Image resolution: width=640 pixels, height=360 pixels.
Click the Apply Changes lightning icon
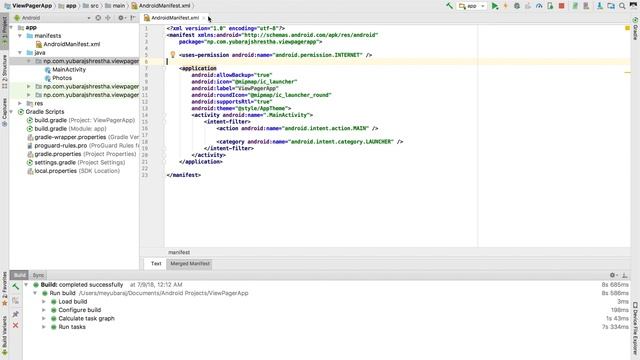(506, 6)
